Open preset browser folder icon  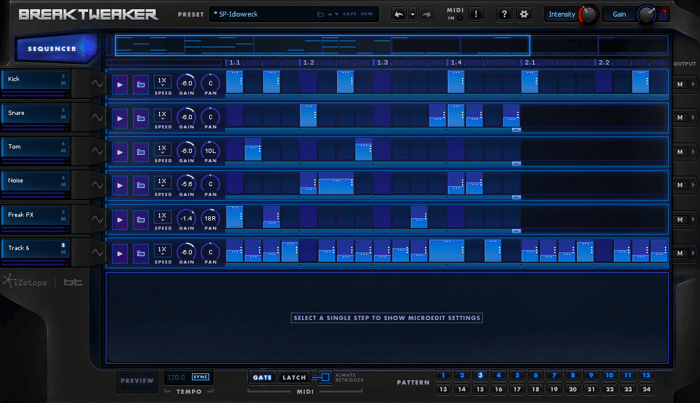pyautogui.click(x=320, y=14)
